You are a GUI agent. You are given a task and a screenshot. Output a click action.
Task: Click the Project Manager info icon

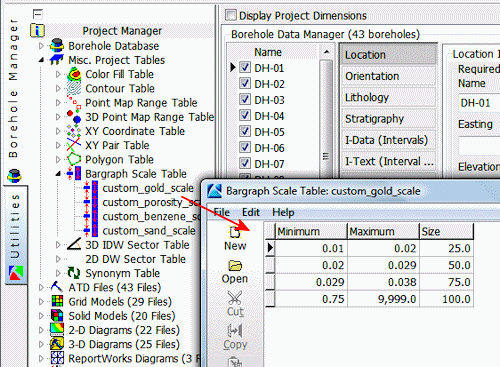(37, 30)
